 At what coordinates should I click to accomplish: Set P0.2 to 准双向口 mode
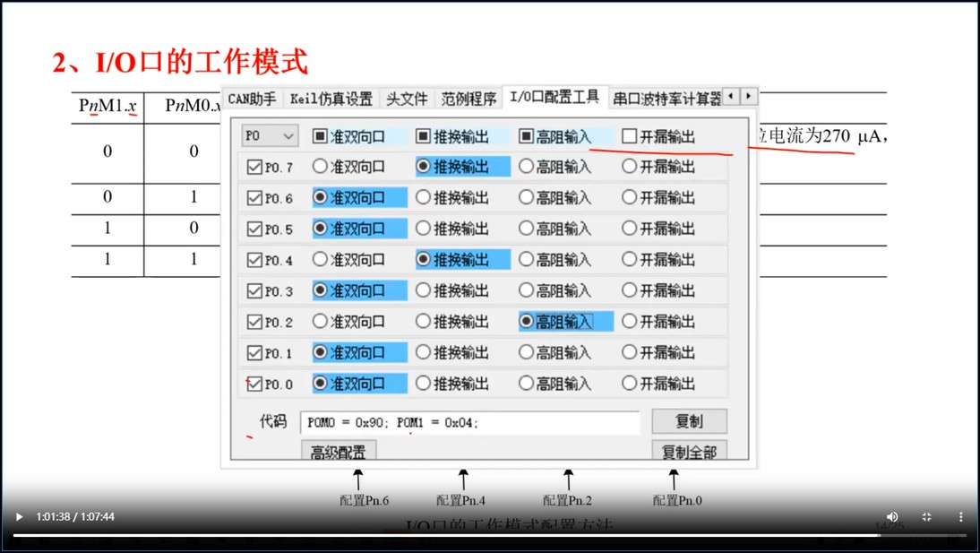[320, 322]
